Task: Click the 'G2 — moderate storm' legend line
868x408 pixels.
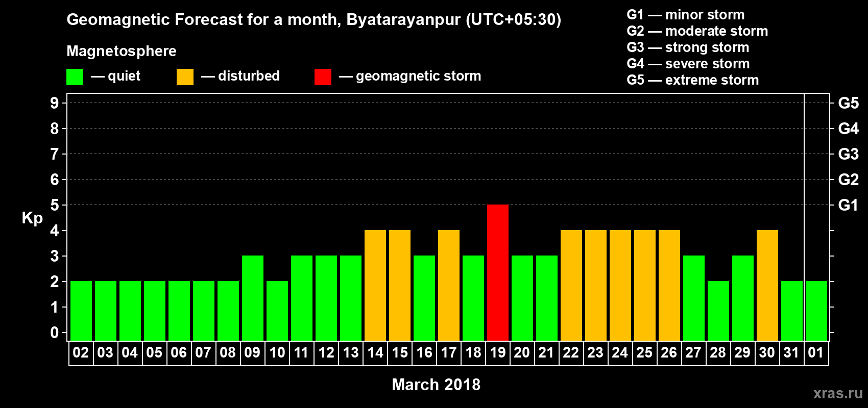Action: pyautogui.click(x=697, y=31)
